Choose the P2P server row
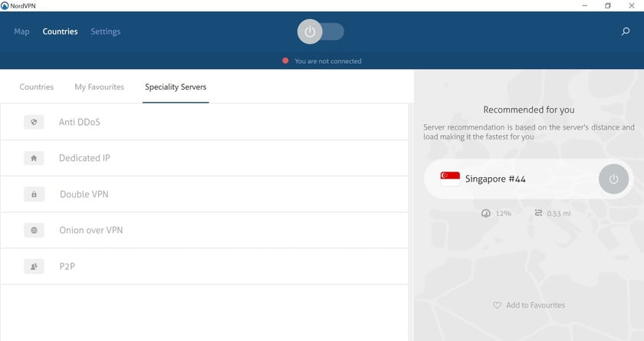The width and height of the screenshot is (644, 341). [205, 267]
